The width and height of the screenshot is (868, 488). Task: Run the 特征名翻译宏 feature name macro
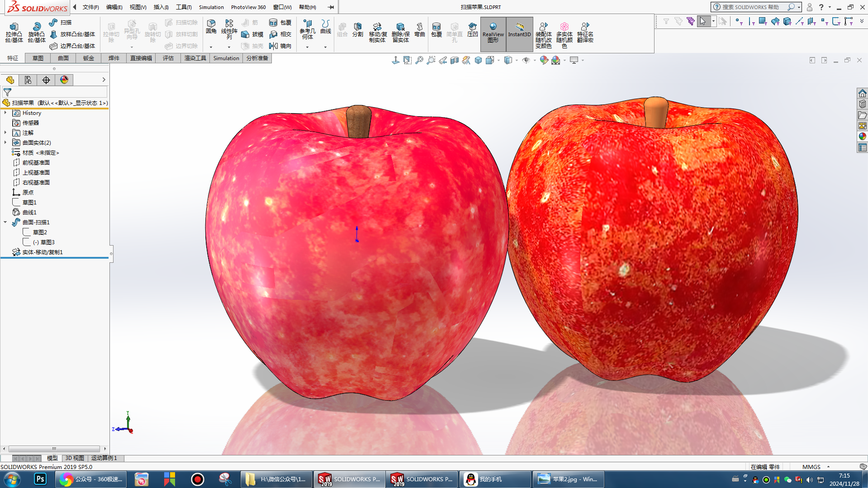(585, 33)
